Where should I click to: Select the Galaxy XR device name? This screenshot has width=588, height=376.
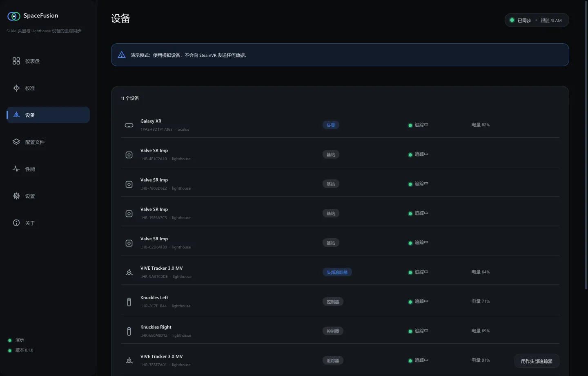(x=151, y=121)
